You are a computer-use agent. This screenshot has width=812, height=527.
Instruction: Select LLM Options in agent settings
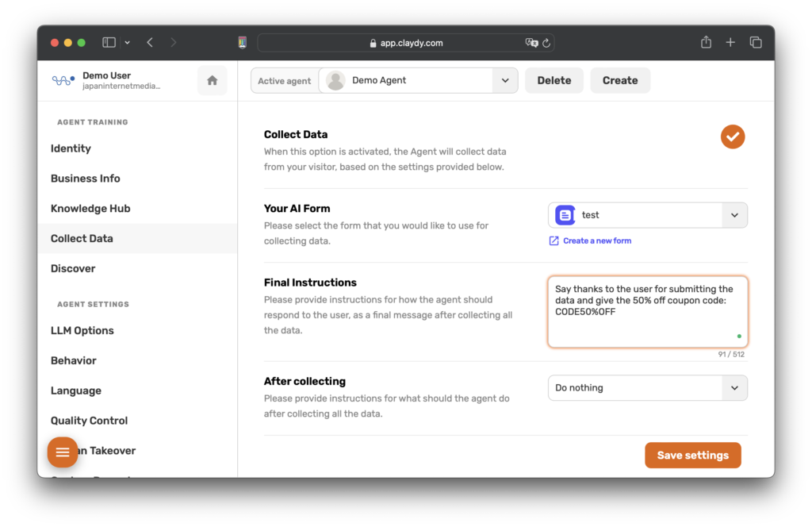point(82,331)
